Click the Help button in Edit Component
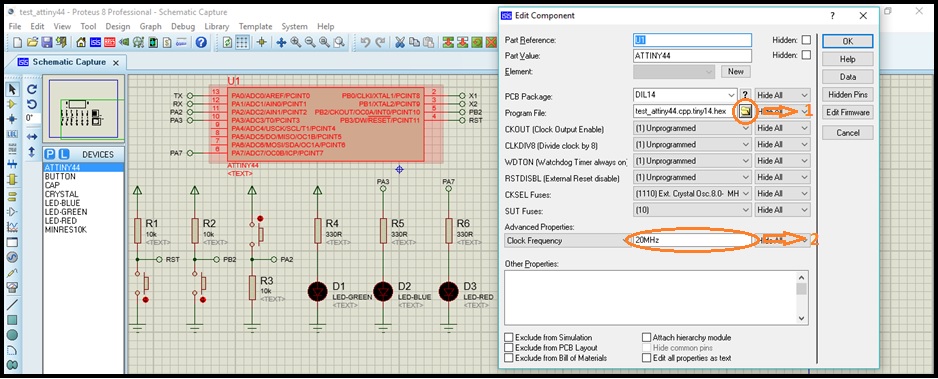Screen dimensions: 938x379 click(x=848, y=59)
